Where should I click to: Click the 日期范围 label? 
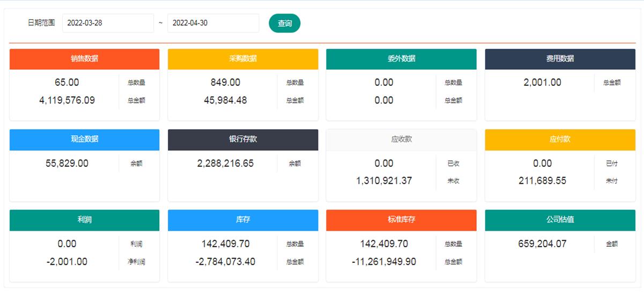[41, 23]
